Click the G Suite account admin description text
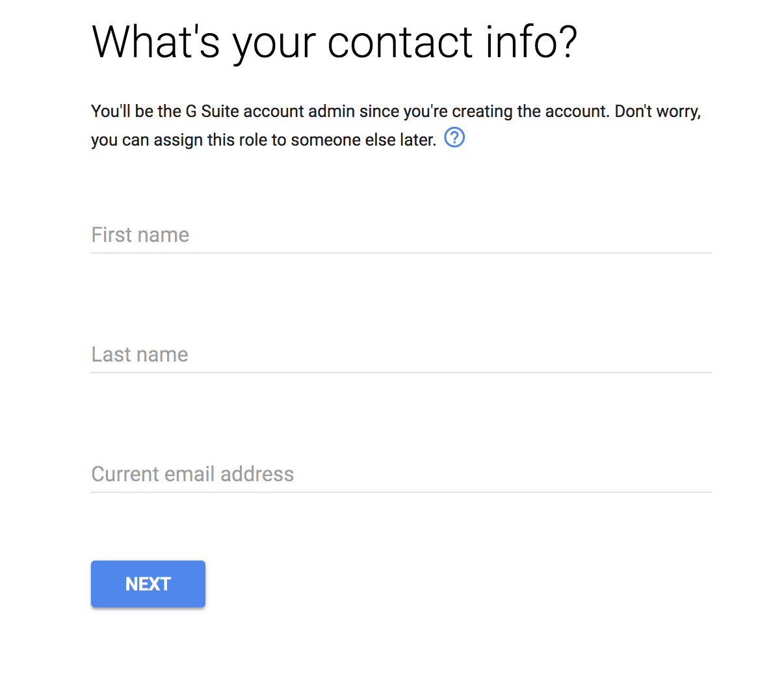784x675 pixels. [395, 112]
